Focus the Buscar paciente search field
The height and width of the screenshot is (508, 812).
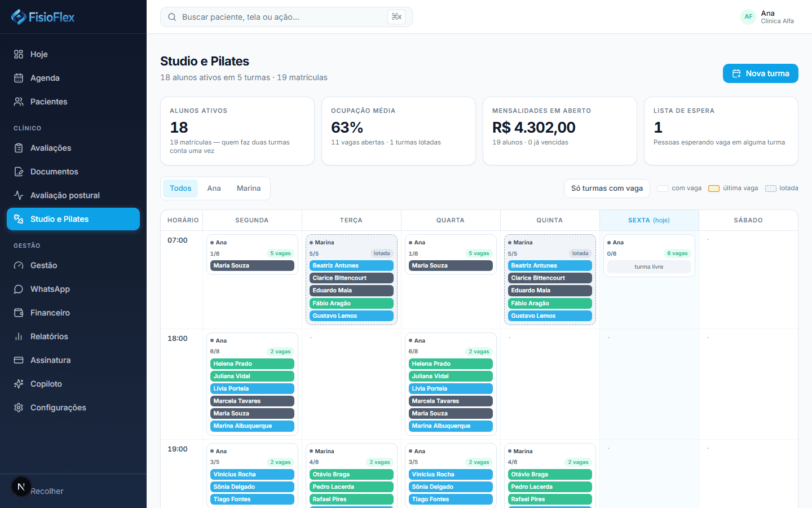click(x=286, y=17)
